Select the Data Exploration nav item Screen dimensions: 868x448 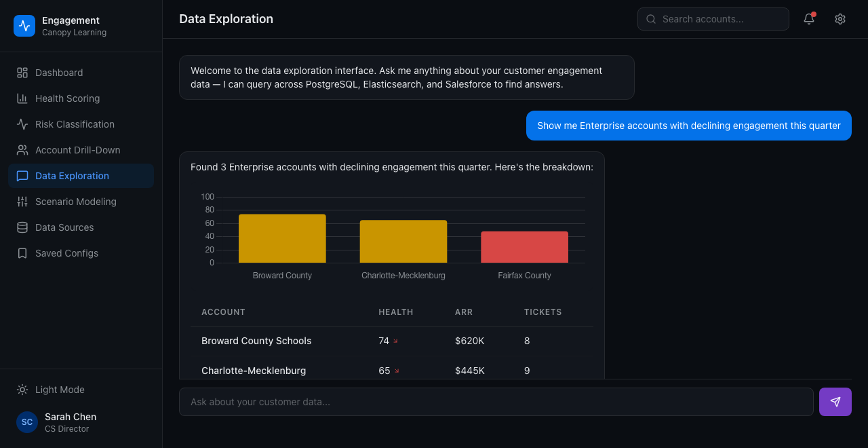(72, 176)
